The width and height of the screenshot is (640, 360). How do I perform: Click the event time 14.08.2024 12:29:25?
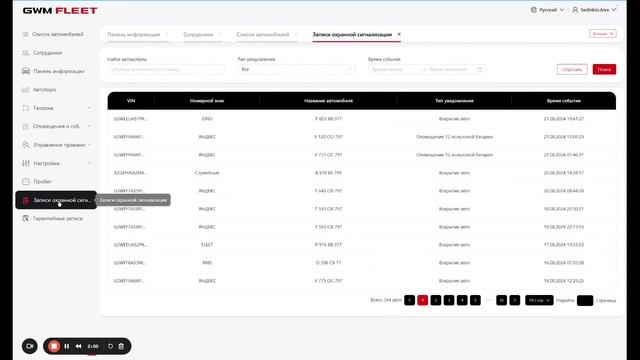tap(563, 281)
